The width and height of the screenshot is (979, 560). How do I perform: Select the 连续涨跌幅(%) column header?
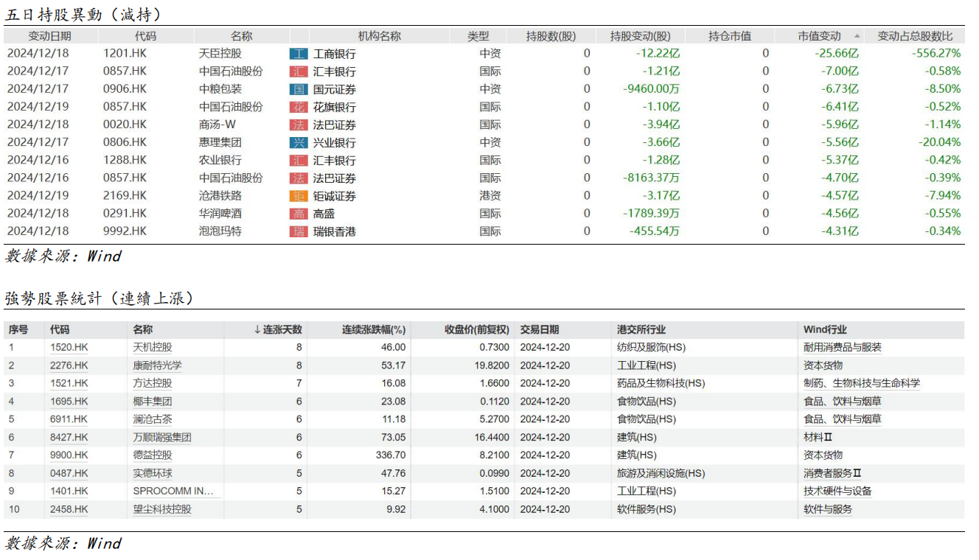click(x=373, y=330)
